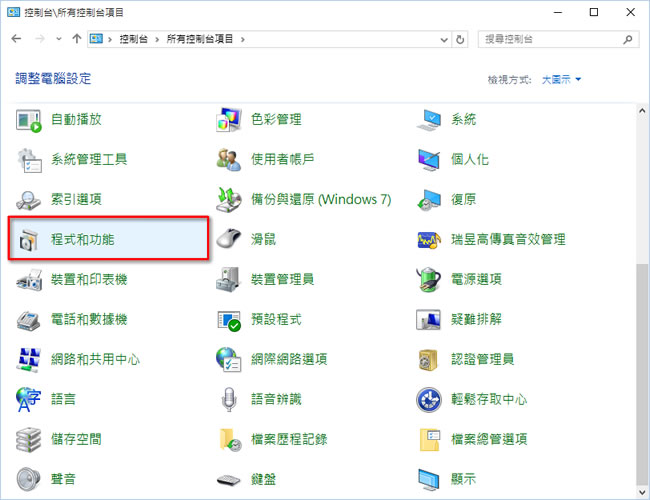The image size is (650, 500).
Task: Open the 檔案總管選項 icon
Action: click(429, 440)
